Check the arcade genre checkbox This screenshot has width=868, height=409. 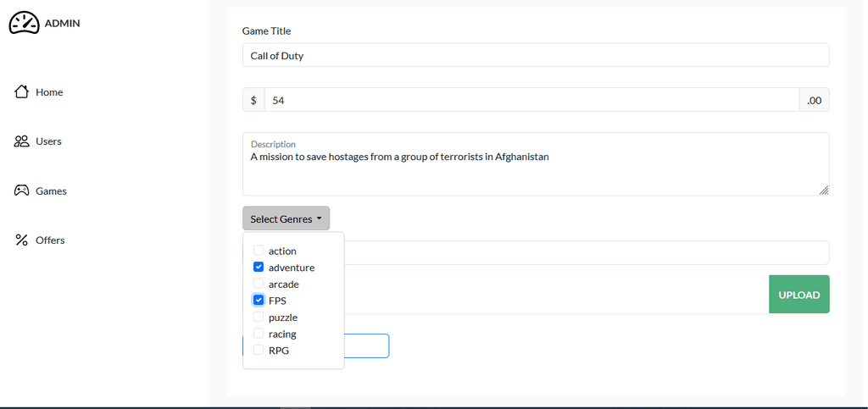(259, 284)
